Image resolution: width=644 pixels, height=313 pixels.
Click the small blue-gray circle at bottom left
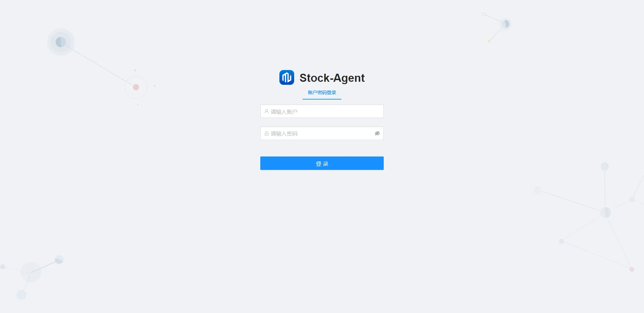coord(59,259)
